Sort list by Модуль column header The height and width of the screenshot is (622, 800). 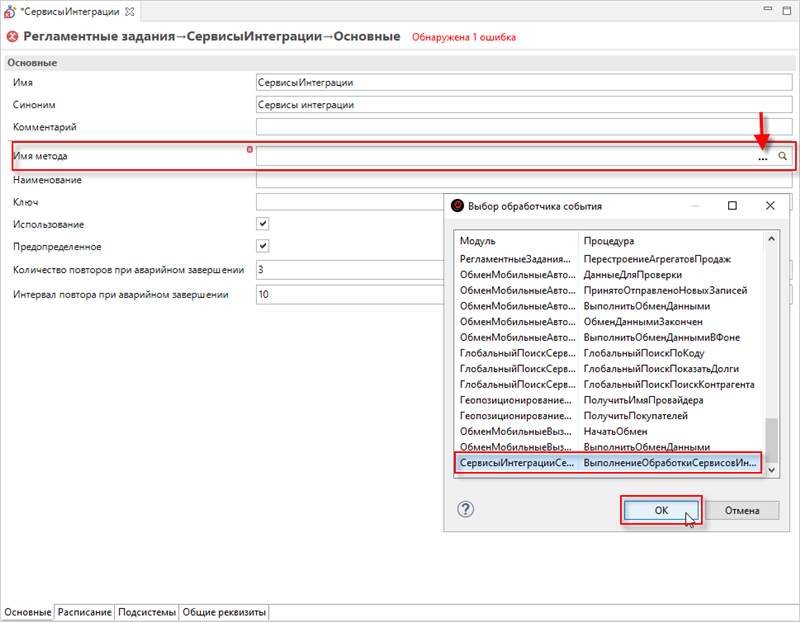point(515,241)
